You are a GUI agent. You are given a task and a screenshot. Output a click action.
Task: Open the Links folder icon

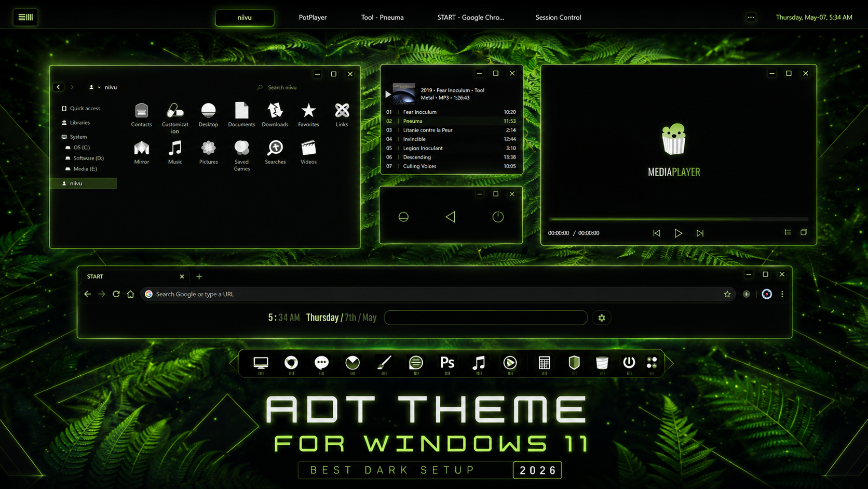[x=342, y=115]
